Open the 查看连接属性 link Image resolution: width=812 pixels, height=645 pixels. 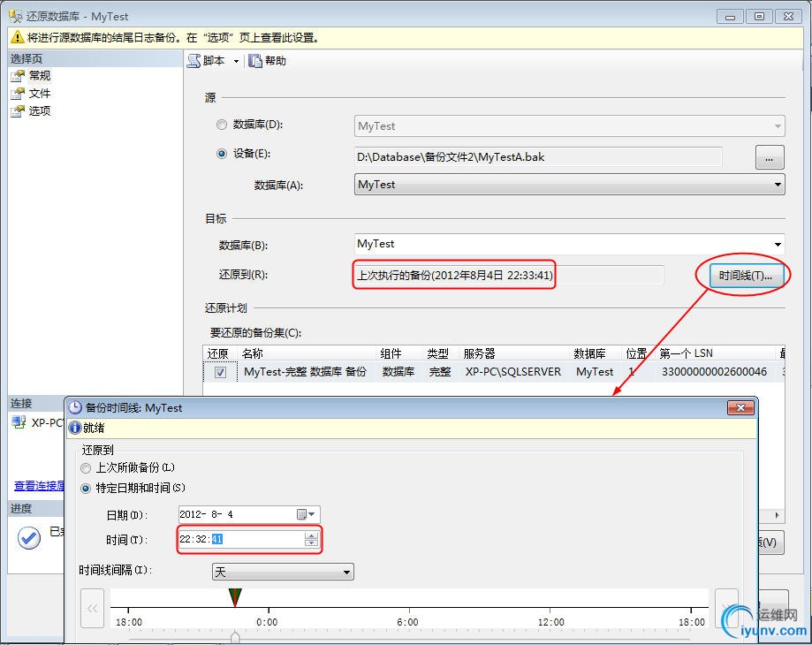click(x=39, y=486)
